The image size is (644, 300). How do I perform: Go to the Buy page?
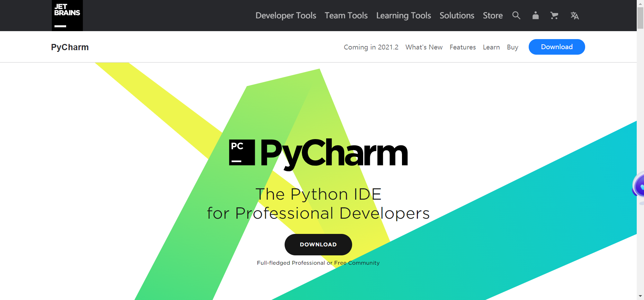coord(512,47)
